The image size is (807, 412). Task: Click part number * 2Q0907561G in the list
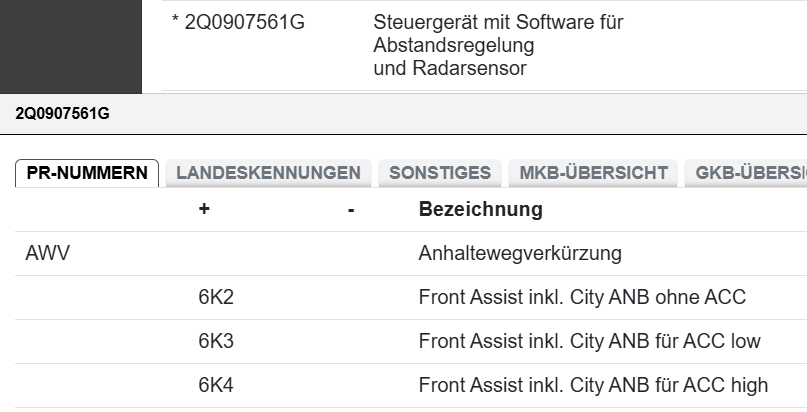(238, 21)
